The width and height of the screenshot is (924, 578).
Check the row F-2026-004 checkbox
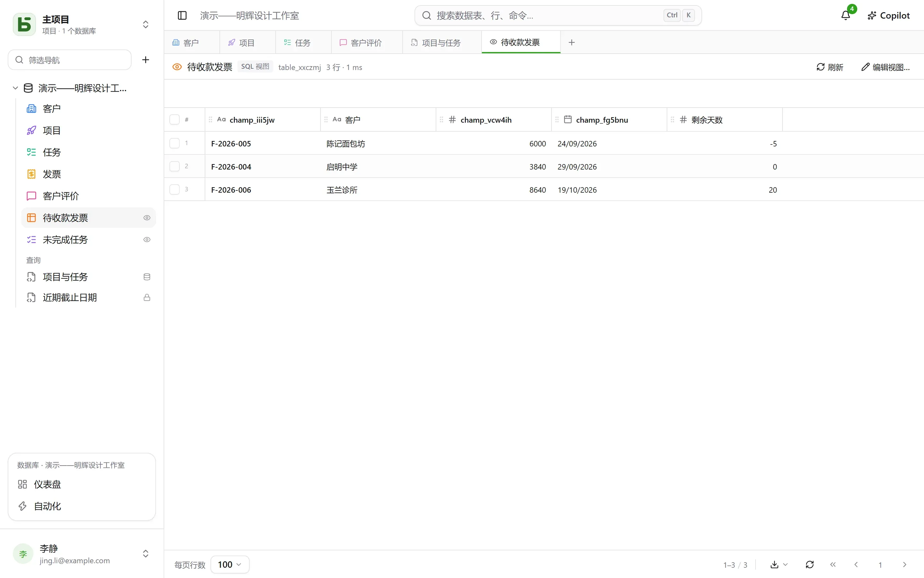(175, 166)
